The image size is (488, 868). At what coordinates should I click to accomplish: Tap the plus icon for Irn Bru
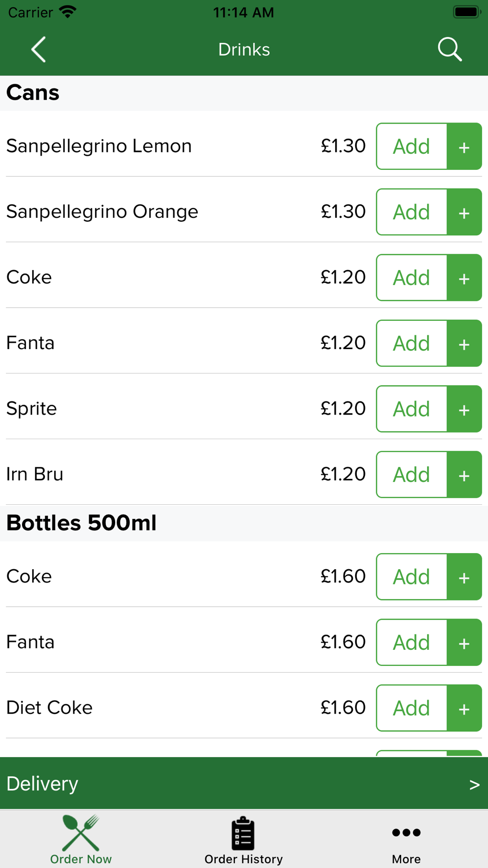tap(464, 475)
